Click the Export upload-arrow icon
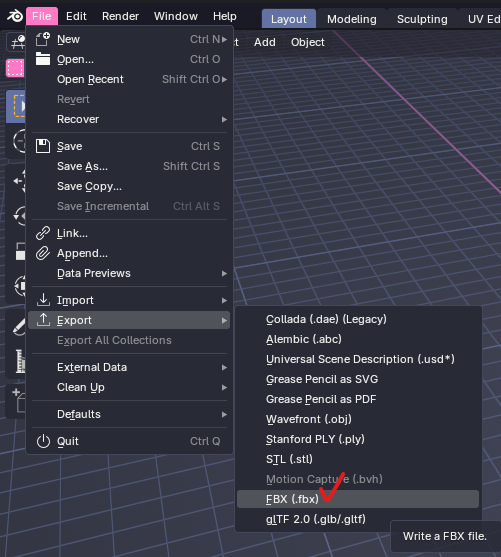 43,320
